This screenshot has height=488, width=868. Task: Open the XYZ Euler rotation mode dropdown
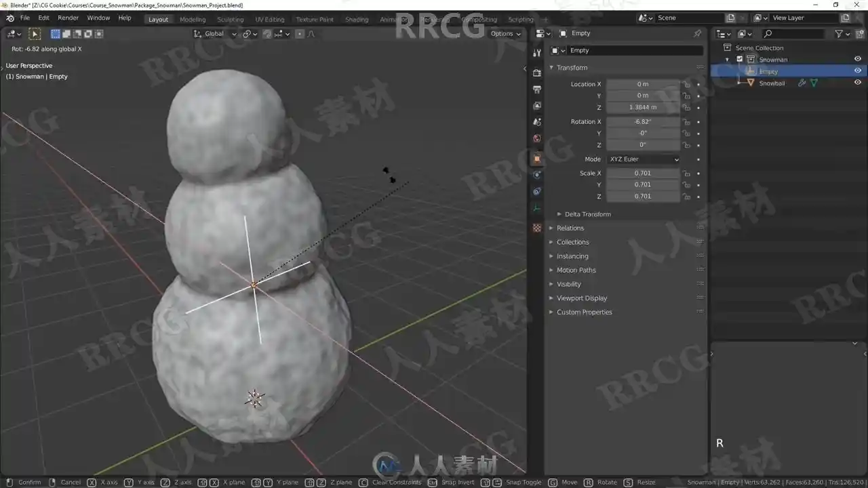[643, 159]
